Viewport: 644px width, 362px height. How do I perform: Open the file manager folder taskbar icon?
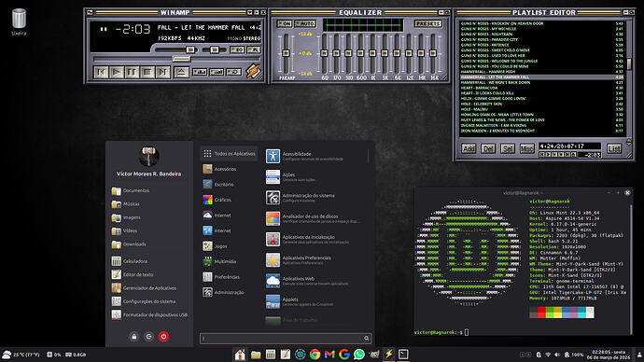click(x=256, y=355)
